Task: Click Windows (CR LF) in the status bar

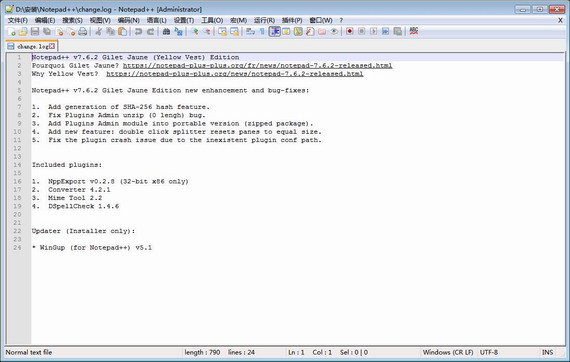Action: click(448, 352)
